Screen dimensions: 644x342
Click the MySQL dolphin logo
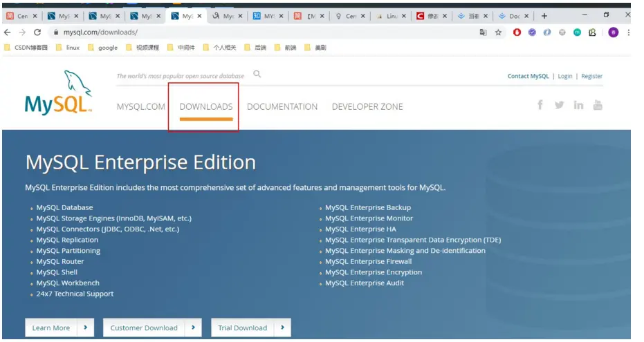click(x=58, y=93)
